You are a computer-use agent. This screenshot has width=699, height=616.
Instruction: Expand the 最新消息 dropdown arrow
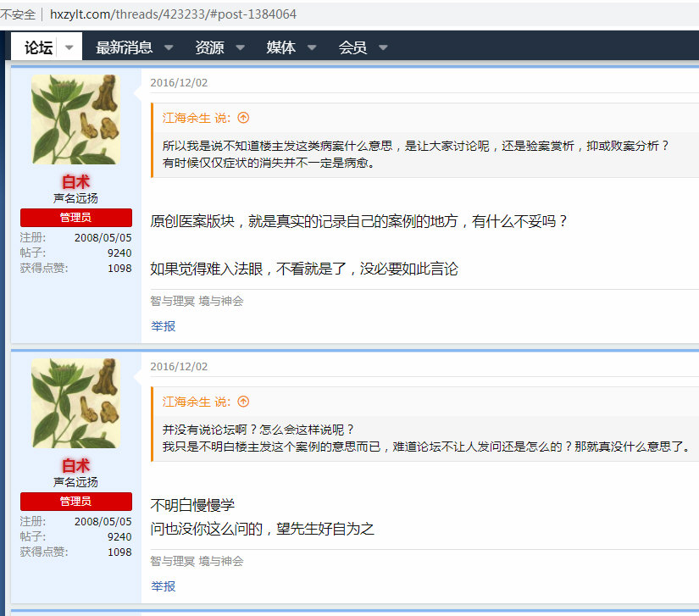pyautogui.click(x=169, y=47)
